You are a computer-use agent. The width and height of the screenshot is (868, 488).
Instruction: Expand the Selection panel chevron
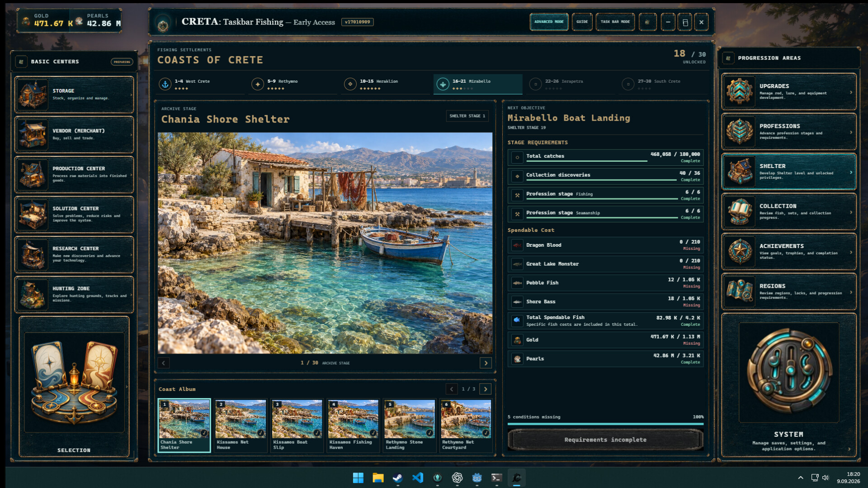click(127, 387)
